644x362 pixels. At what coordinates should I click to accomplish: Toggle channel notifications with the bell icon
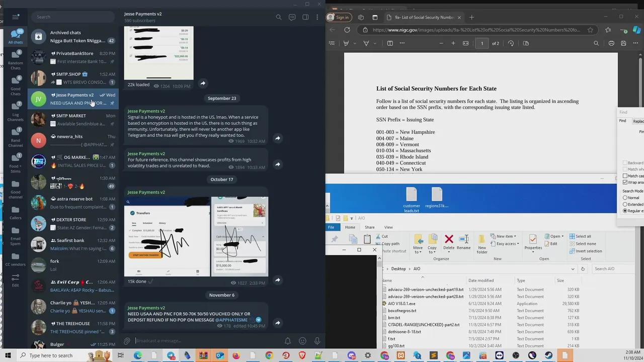point(288,341)
